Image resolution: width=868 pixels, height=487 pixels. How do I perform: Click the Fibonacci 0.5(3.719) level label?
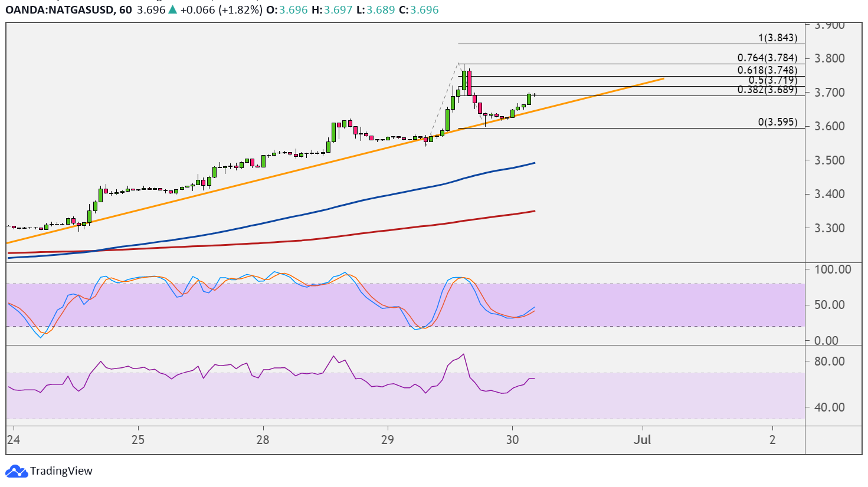(x=773, y=80)
